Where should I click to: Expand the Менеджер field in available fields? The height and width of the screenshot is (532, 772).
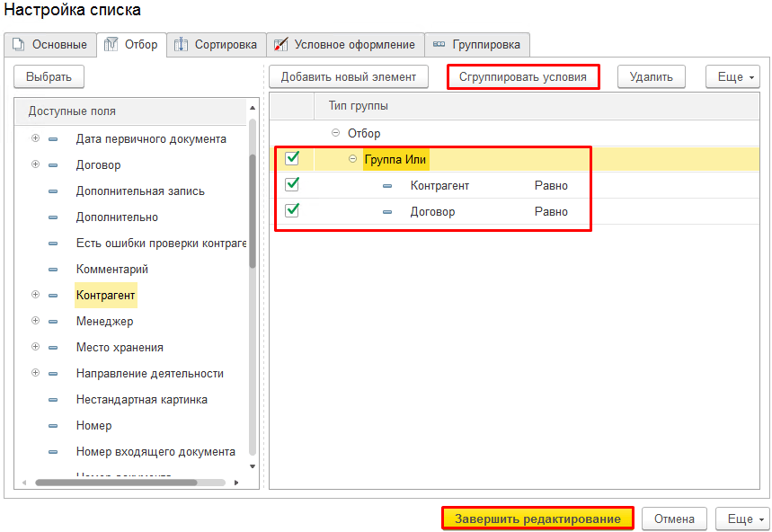[x=35, y=321]
